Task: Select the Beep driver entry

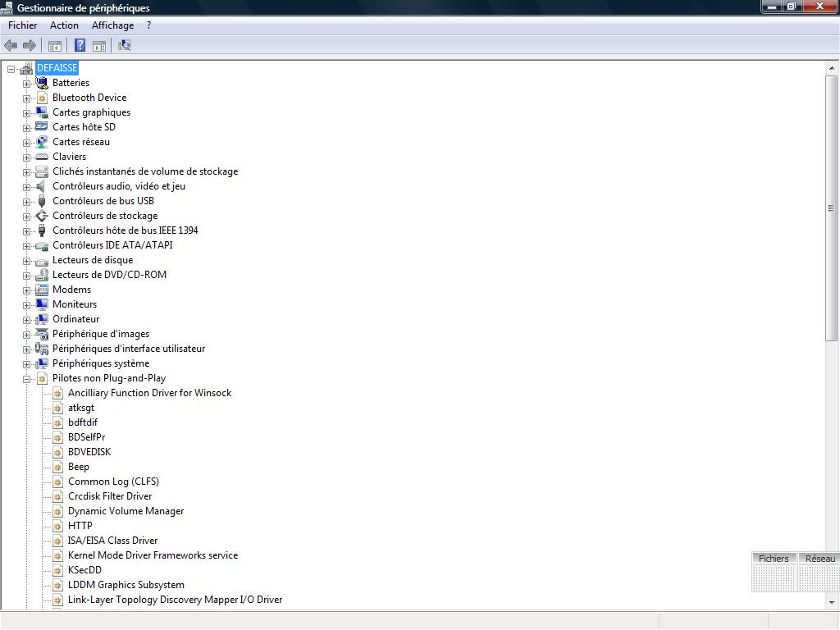Action: click(x=78, y=467)
